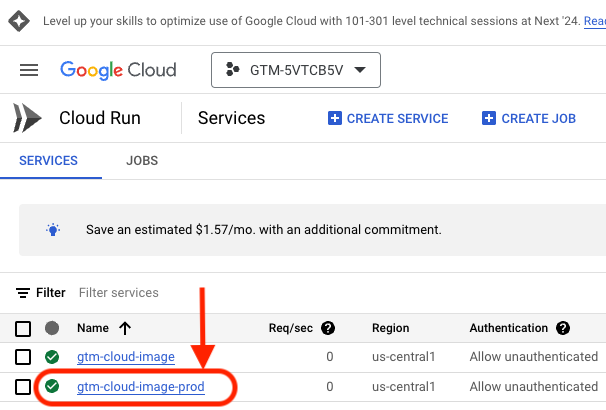The height and width of the screenshot is (410, 606).
Task: Toggle the select-all services checkbox
Action: click(x=23, y=328)
